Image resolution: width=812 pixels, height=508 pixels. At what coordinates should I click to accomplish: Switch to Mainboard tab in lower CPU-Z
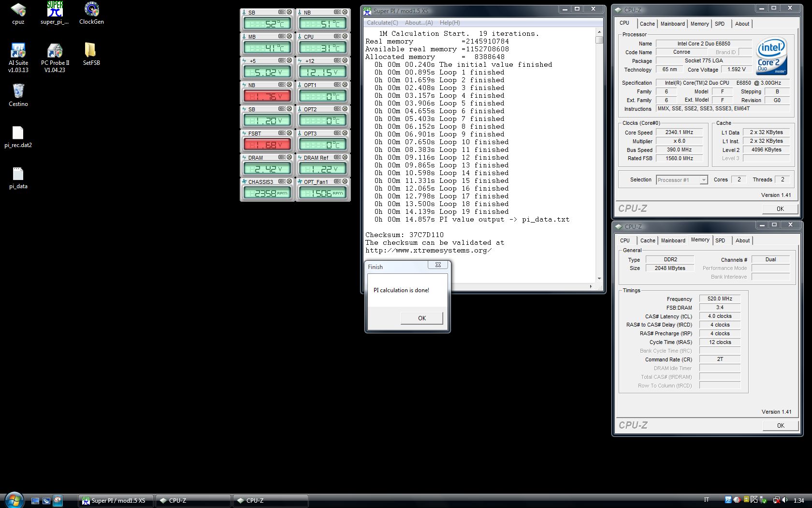pos(673,240)
